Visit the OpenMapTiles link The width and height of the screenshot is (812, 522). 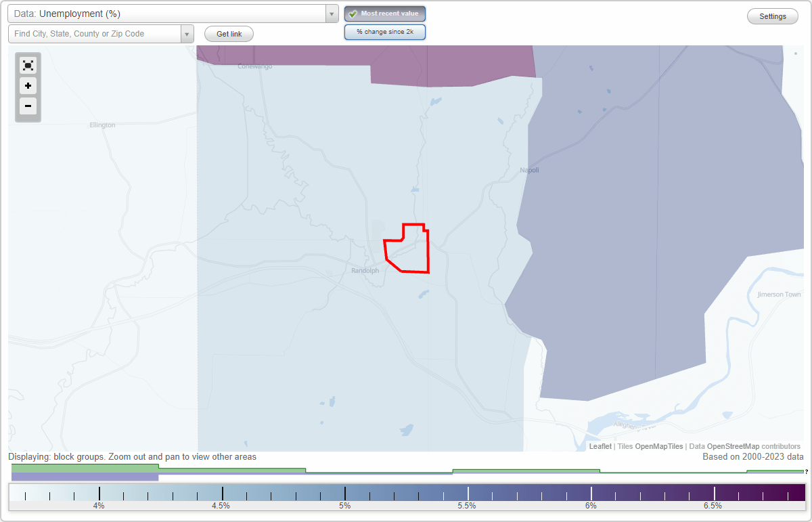(657, 446)
